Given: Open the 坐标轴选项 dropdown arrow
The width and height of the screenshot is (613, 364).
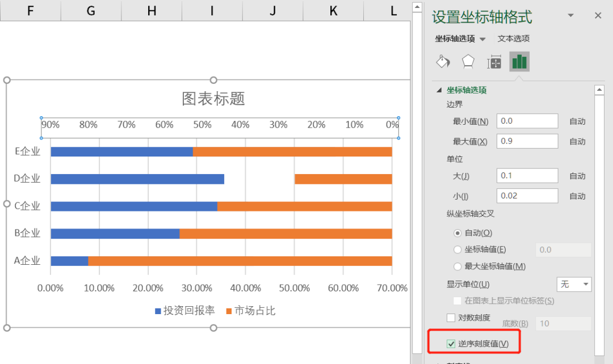Looking at the screenshot, I should (483, 39).
